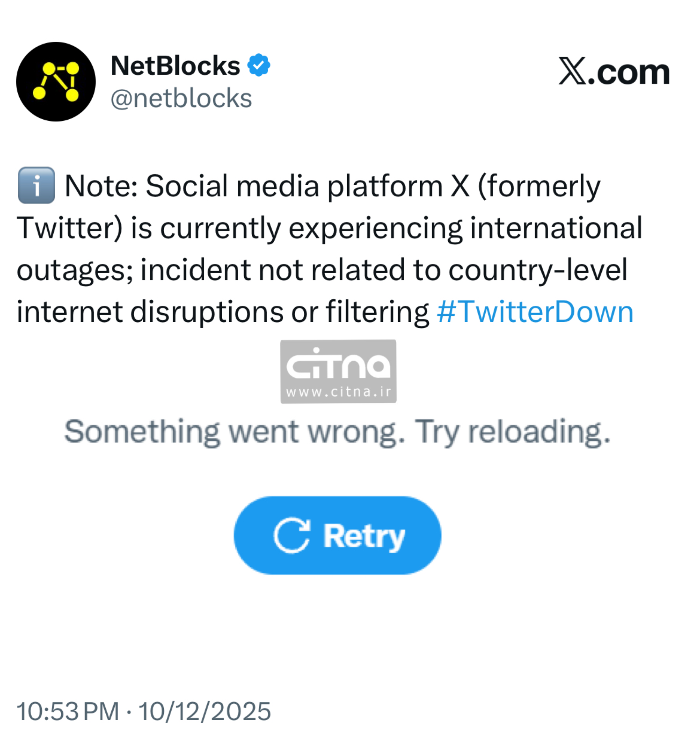Click the 'Something went wrong' error message
Screen dimensions: 700x729
pos(337,432)
